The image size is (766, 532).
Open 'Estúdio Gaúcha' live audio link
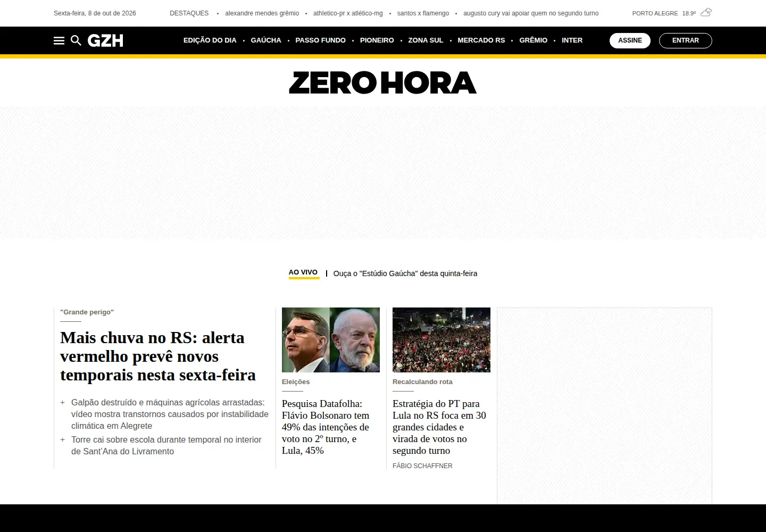pyautogui.click(x=405, y=273)
